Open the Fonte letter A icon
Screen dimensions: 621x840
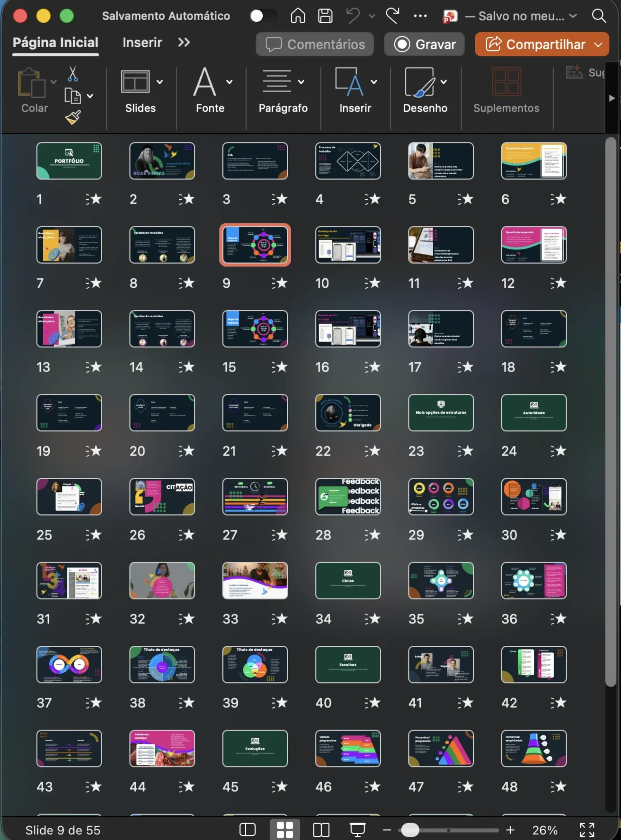point(205,82)
